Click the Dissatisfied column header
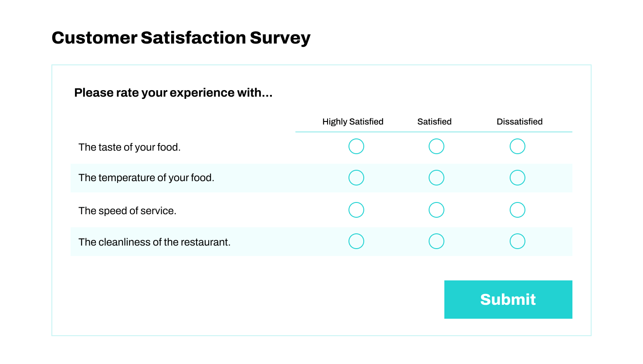The width and height of the screenshot is (643, 364). coord(519,122)
